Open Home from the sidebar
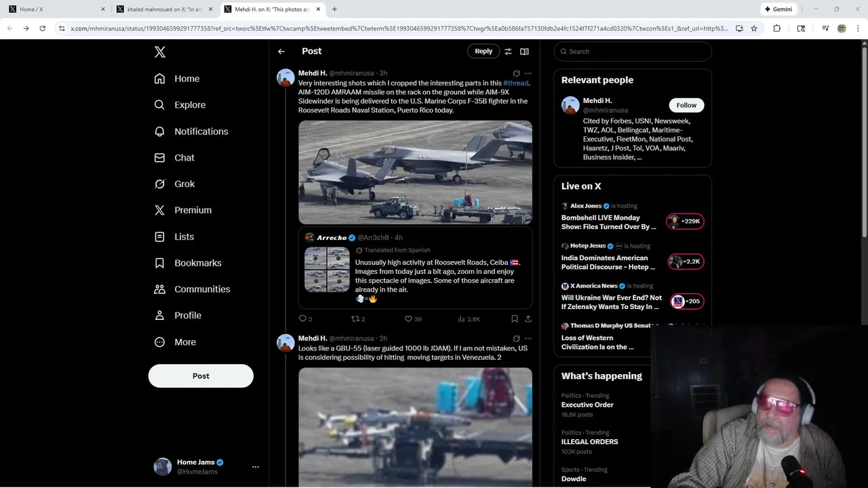The width and height of the screenshot is (868, 488). point(177,79)
